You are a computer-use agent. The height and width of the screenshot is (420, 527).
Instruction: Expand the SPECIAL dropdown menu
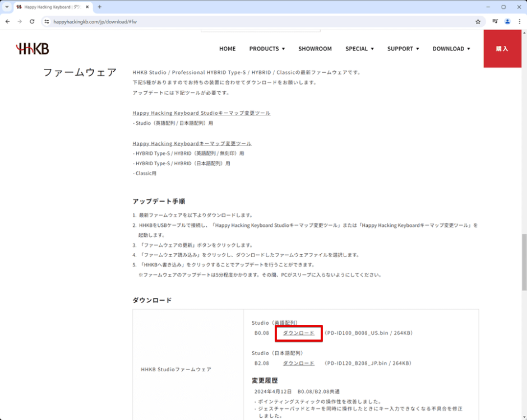point(359,49)
